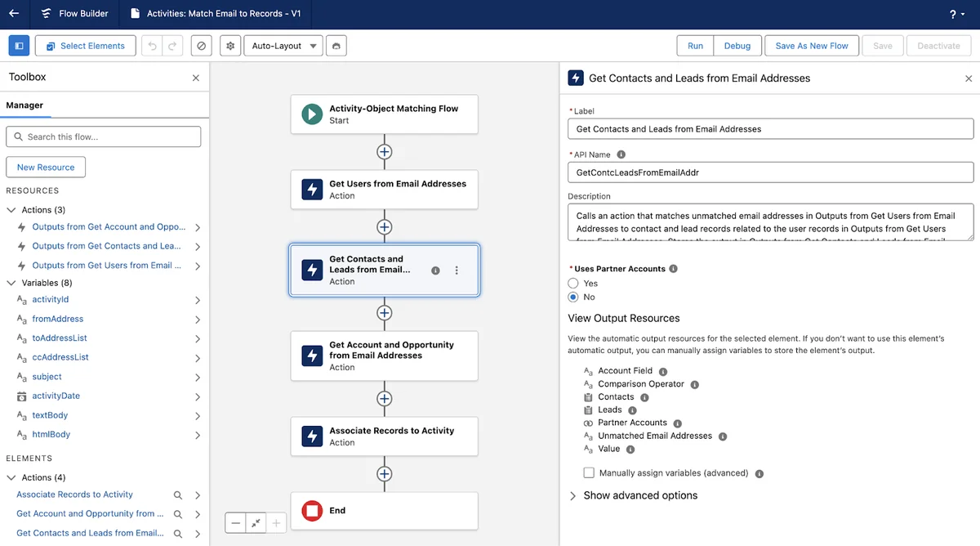The width and height of the screenshot is (980, 546).
Task: Expand Outputs from Get Users chevron
Action: click(198, 266)
